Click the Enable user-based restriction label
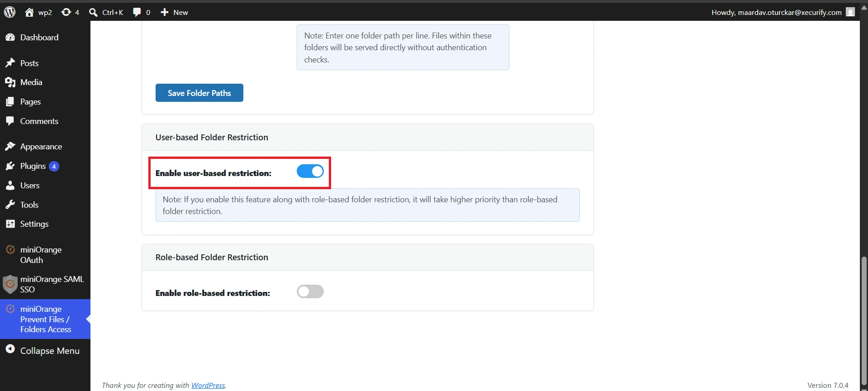 pyautogui.click(x=213, y=173)
